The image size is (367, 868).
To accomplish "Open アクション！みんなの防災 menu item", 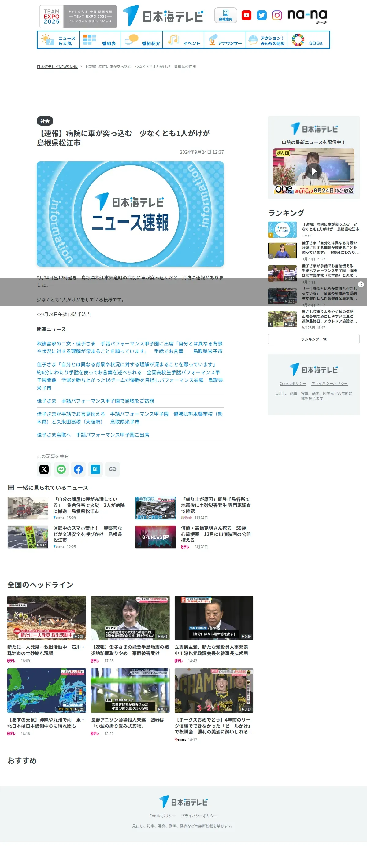I will [267, 40].
